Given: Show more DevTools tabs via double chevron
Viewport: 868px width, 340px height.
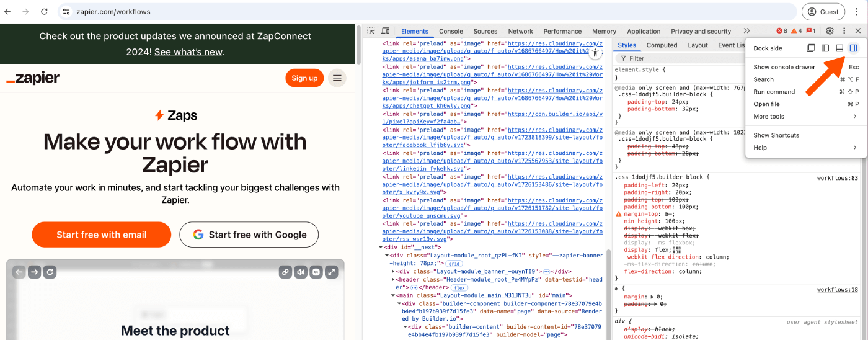Looking at the screenshot, I should click(x=746, y=31).
